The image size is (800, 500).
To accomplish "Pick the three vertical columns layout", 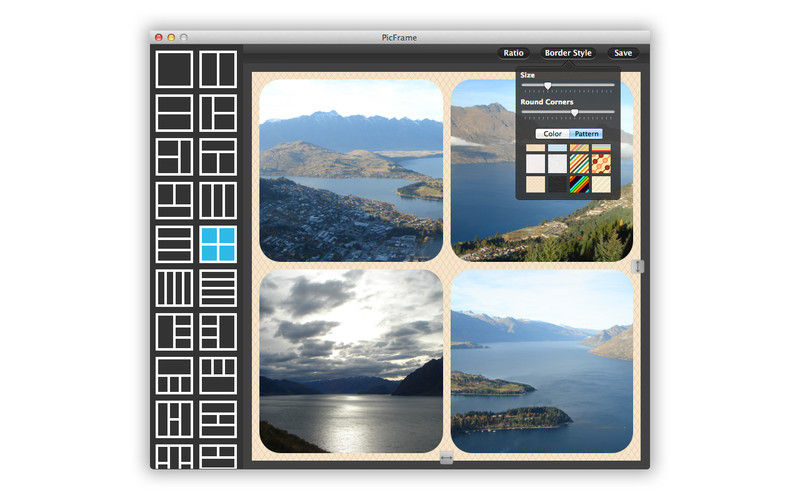I will tap(218, 201).
